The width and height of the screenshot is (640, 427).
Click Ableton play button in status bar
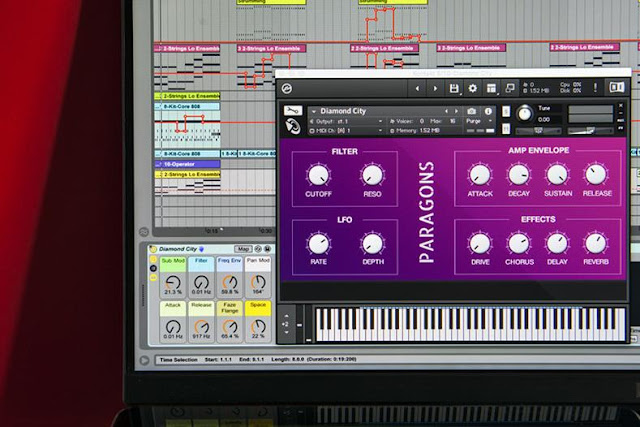pyautogui.click(x=144, y=360)
